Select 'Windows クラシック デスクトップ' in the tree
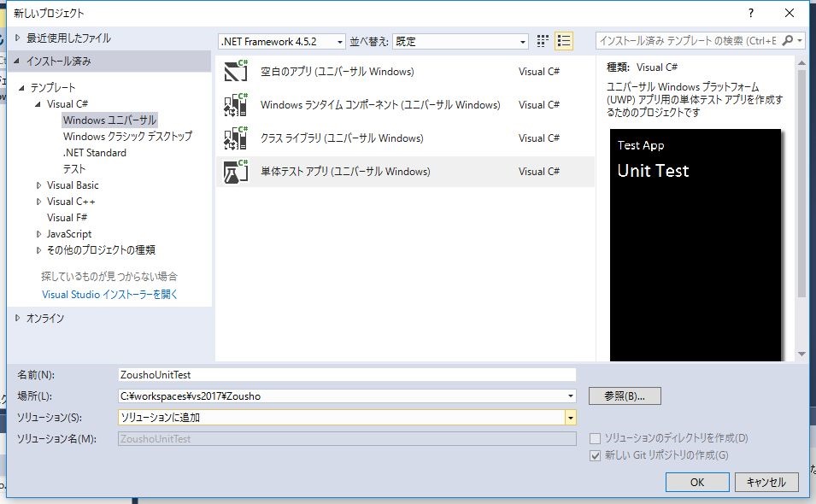The image size is (816, 504). [x=127, y=137]
